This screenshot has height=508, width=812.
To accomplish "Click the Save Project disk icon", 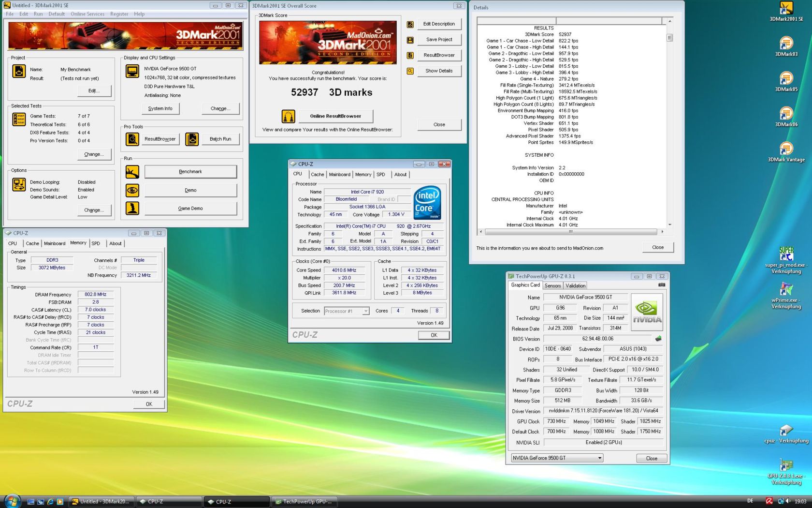I will 410,40.
